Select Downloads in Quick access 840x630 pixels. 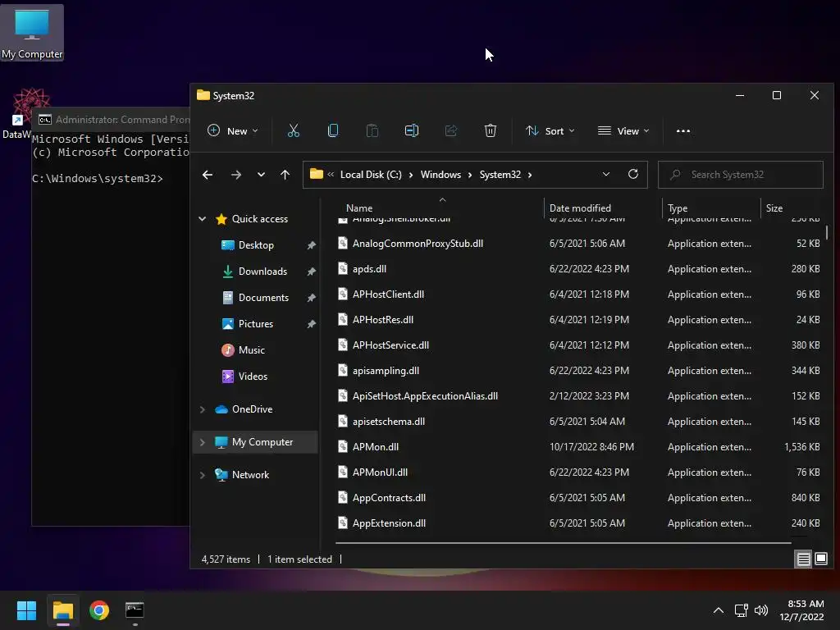[x=262, y=271]
